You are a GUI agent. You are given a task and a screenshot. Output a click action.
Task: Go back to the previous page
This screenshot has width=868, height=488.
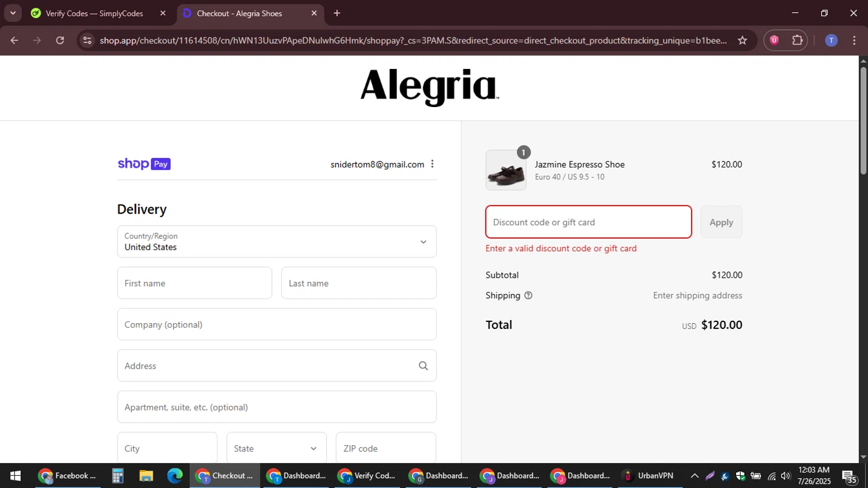coord(14,41)
